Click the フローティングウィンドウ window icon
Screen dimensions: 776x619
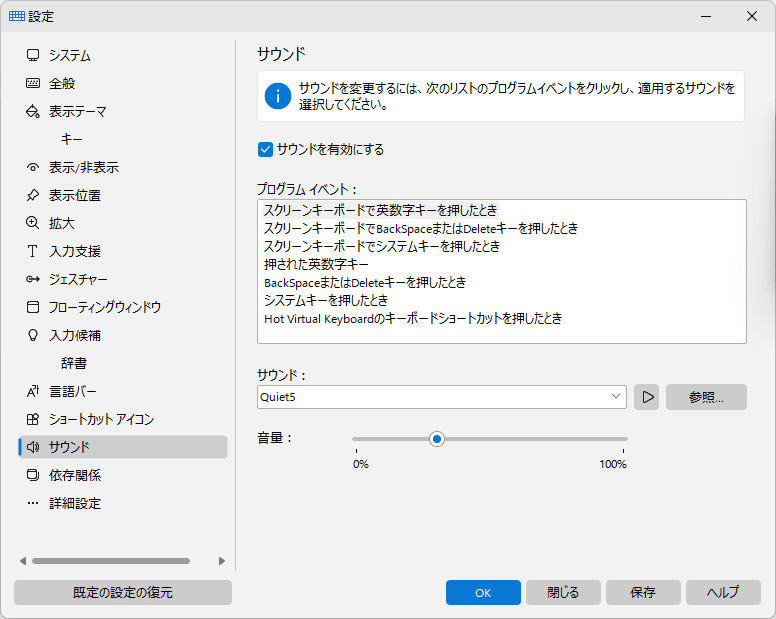click(x=33, y=307)
